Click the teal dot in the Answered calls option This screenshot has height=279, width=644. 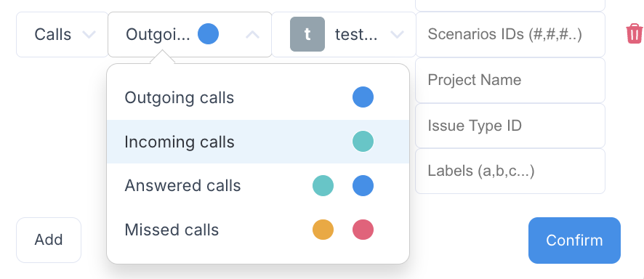coord(323,185)
